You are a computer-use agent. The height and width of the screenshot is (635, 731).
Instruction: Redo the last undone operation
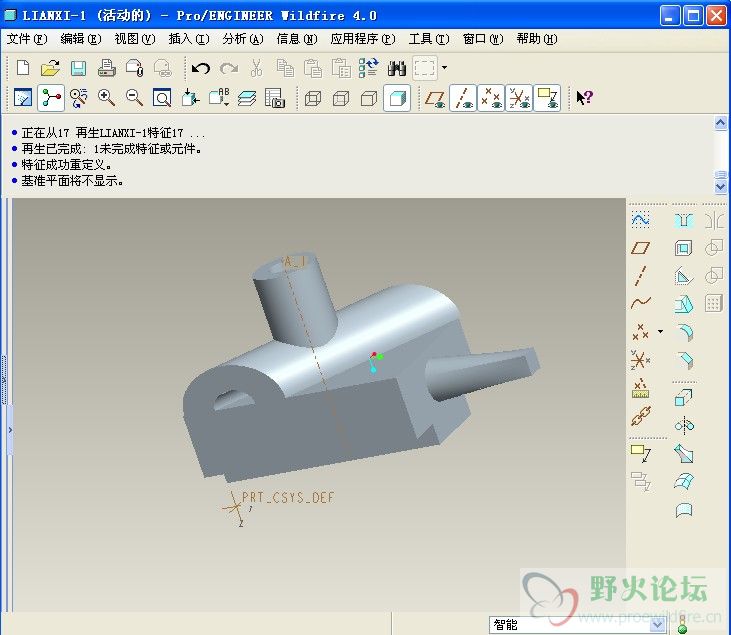click(x=229, y=69)
